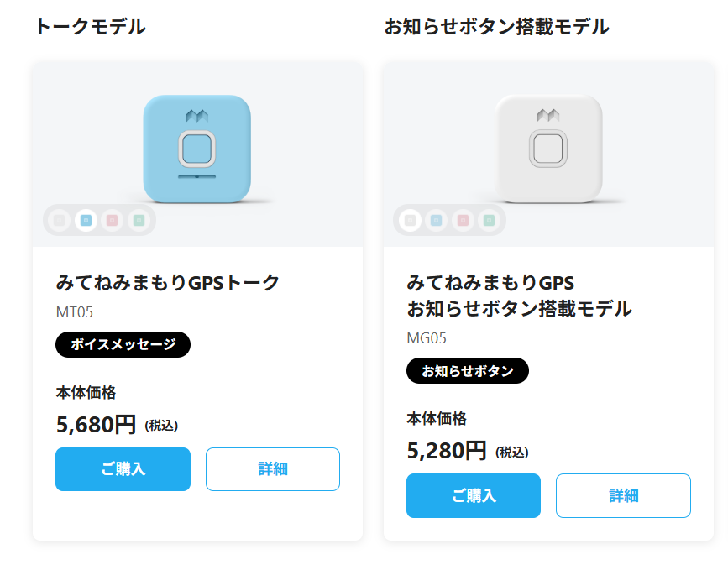Click the 5,280円 price text
The image size is (728, 565).
pos(447,451)
